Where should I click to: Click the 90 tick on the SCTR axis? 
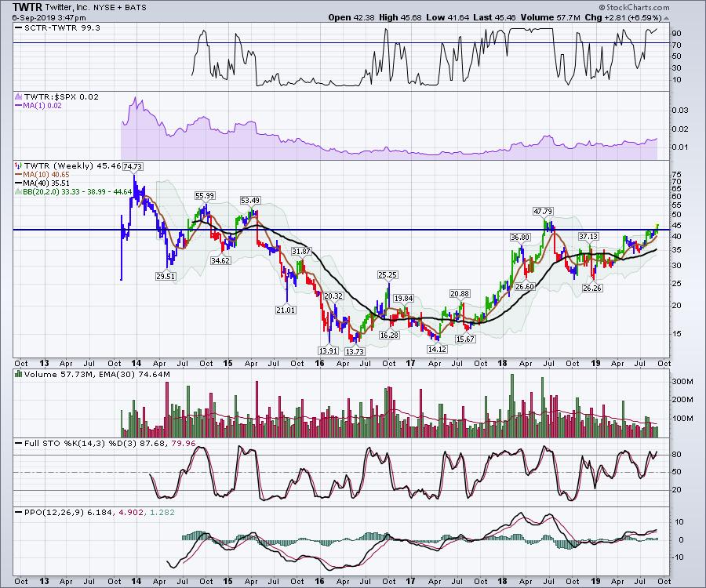[677, 33]
